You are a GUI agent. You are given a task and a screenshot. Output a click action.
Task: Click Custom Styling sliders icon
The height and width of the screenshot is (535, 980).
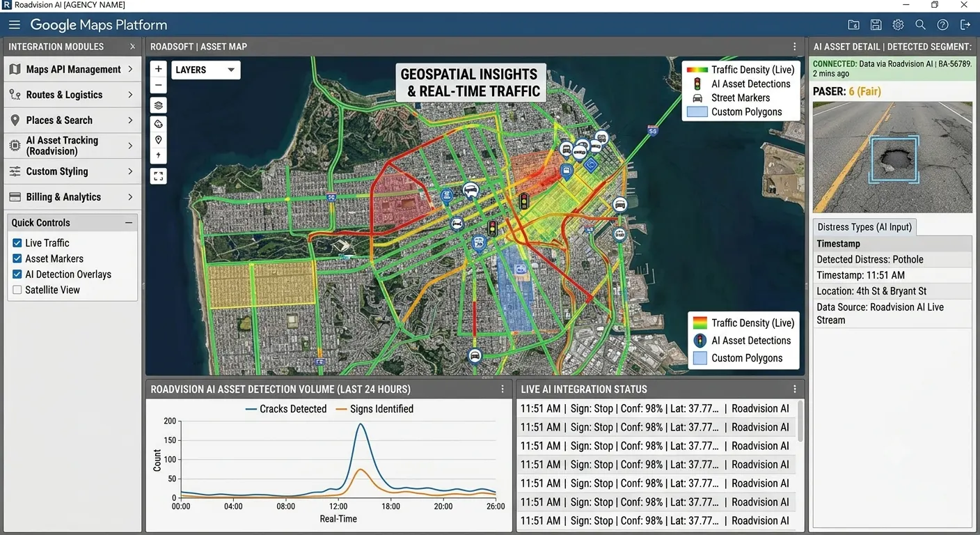tap(15, 171)
